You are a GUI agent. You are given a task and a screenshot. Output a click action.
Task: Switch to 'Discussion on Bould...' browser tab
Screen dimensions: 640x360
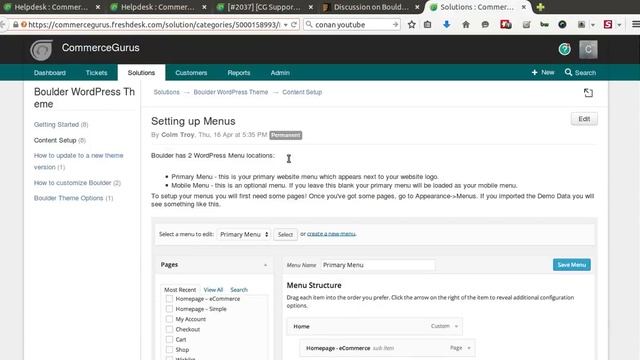[x=371, y=7]
